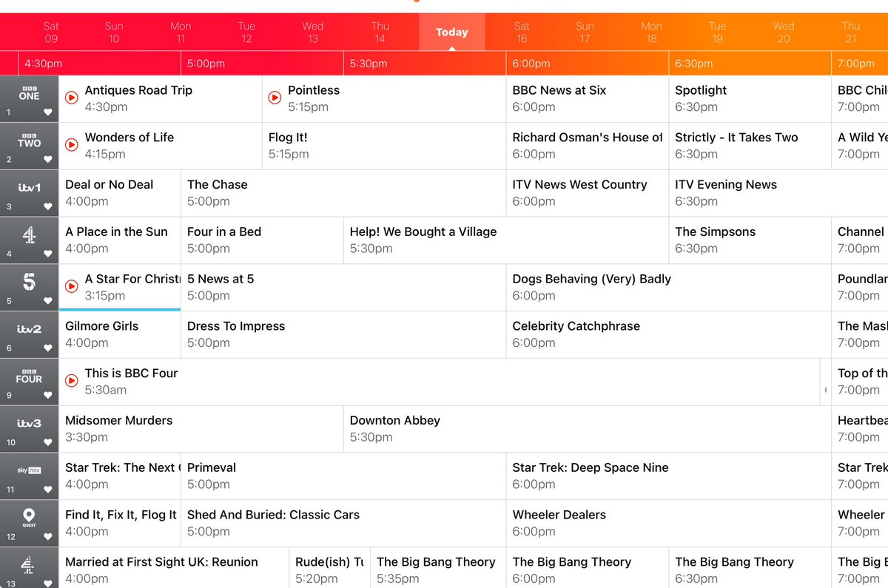Toggle the heart favourite for BBC Two
Screen dimensions: 888x588
tap(48, 160)
